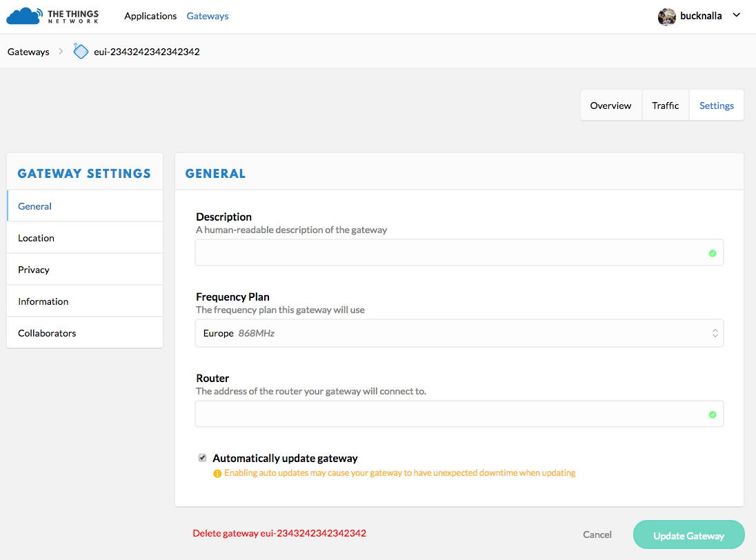Open the Settings tab
The height and width of the screenshot is (560, 756).
click(716, 105)
